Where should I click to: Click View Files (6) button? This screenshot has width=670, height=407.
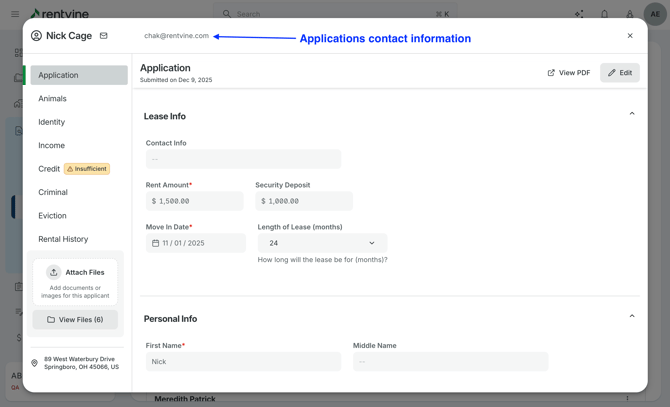75,320
